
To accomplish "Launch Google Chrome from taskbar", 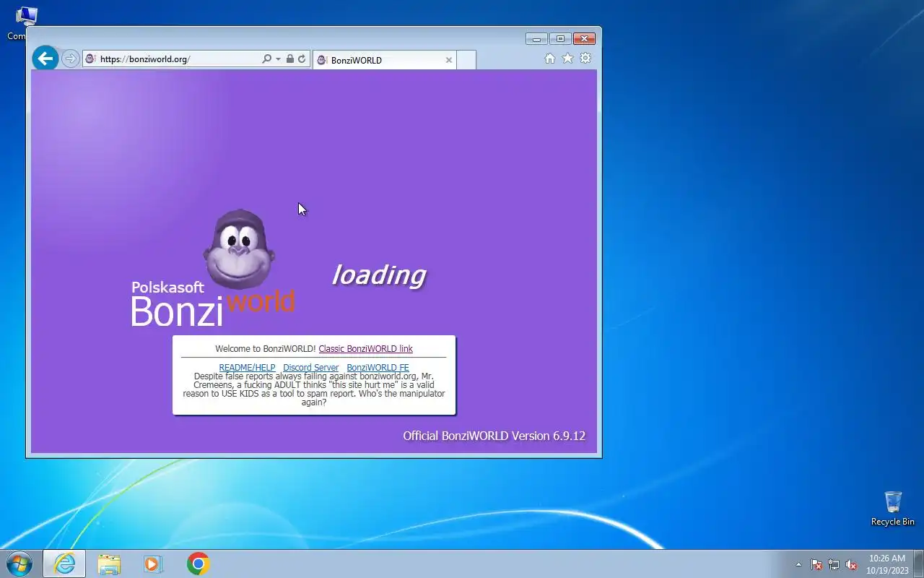I will (x=198, y=564).
